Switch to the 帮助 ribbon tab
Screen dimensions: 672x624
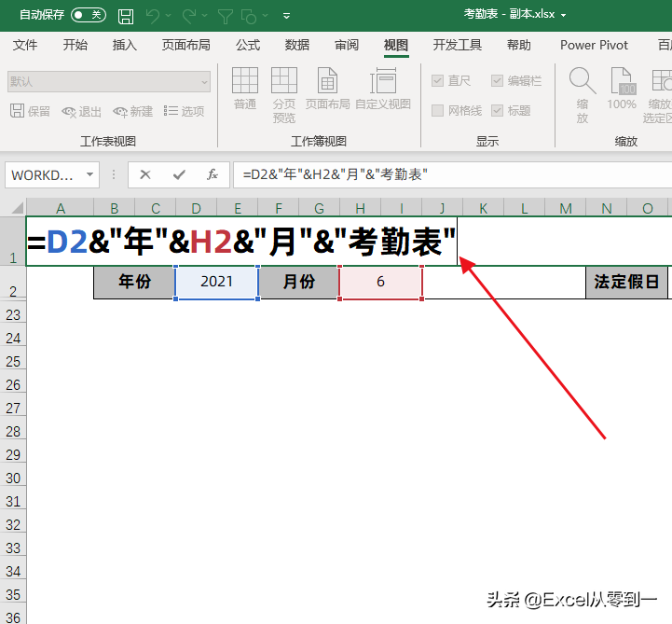point(518,45)
